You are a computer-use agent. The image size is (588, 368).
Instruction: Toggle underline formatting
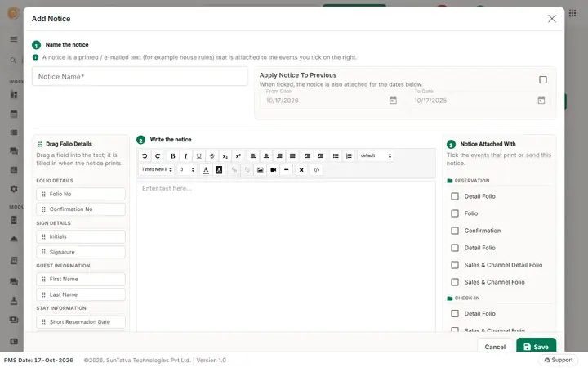(x=198, y=156)
